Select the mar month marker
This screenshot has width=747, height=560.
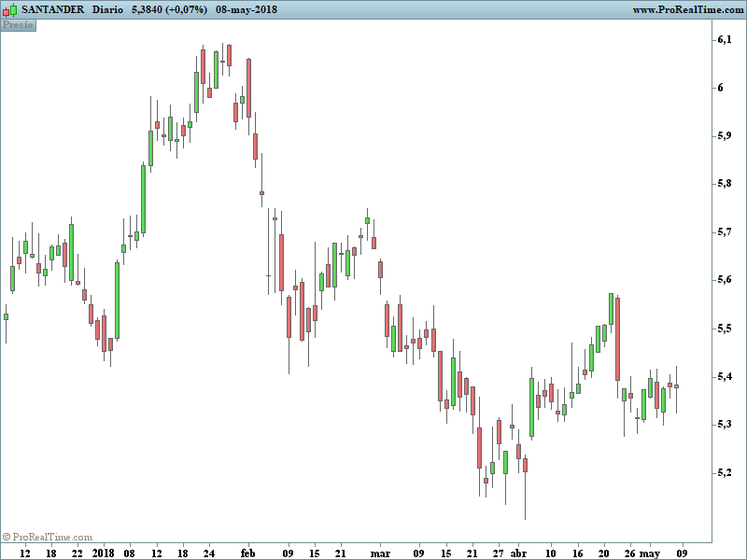tap(380, 553)
